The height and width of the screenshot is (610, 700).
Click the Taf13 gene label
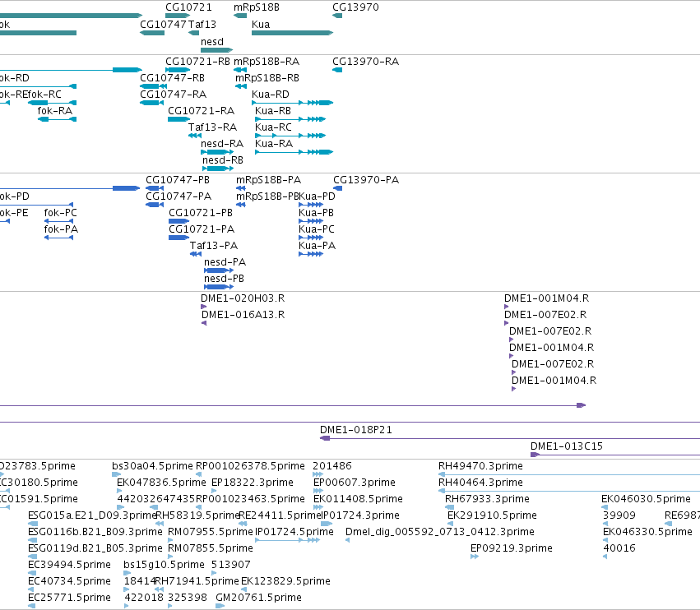tap(202, 24)
